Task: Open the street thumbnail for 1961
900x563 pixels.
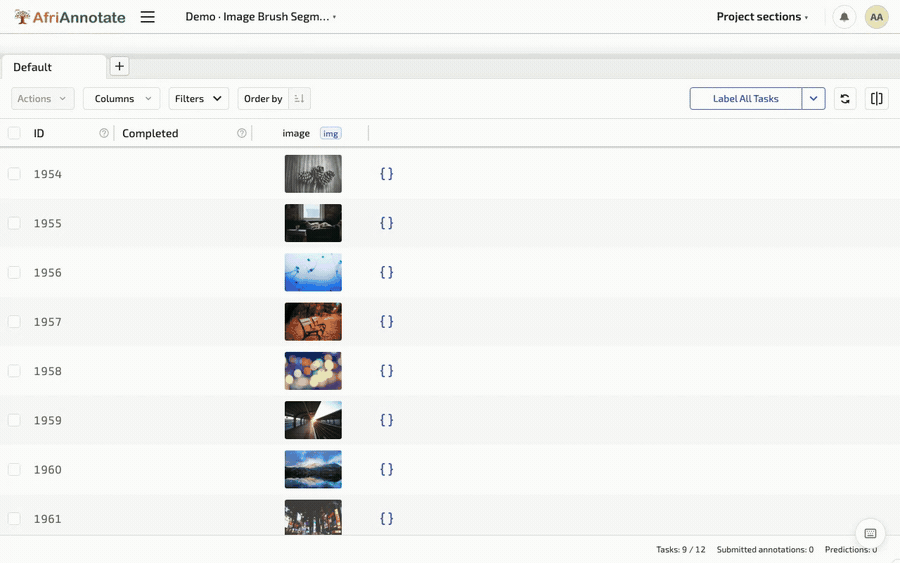Action: pyautogui.click(x=313, y=517)
